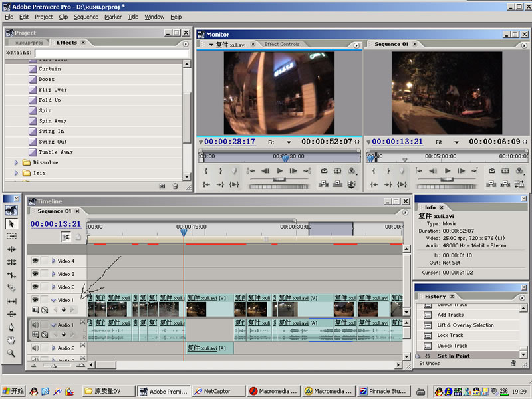Toggle lock box on Audio 2 track
Screen dimensions: 532x399
click(x=44, y=348)
